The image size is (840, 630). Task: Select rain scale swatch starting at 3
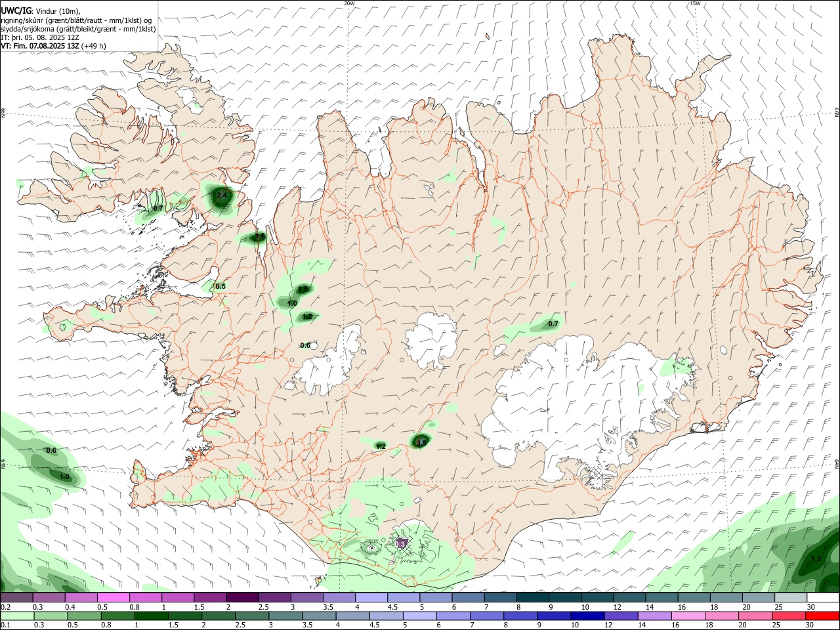[285, 616]
